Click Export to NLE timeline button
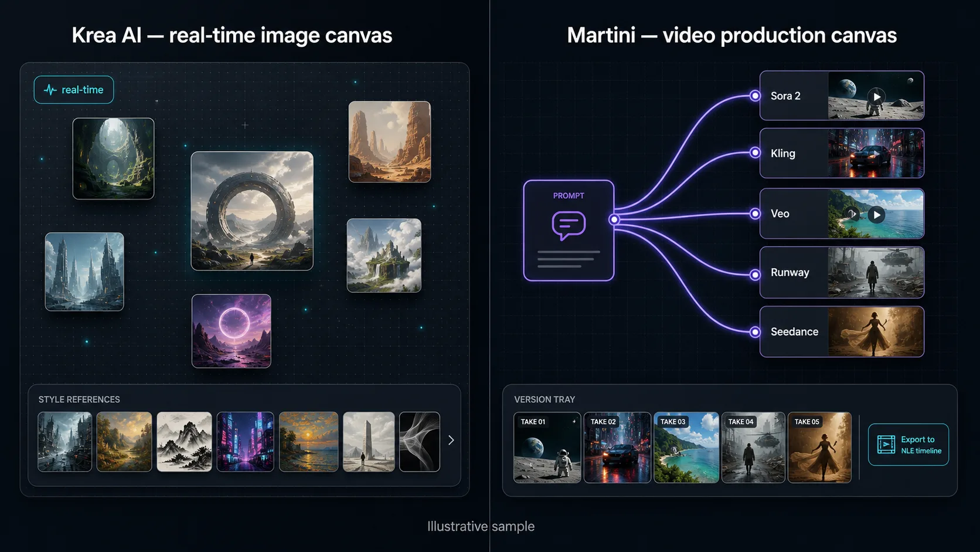The height and width of the screenshot is (552, 980). click(908, 445)
